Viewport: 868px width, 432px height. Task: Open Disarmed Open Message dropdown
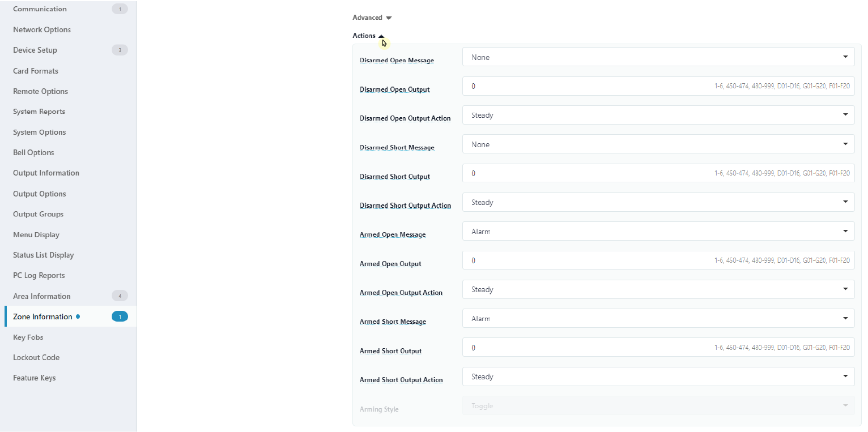pos(658,57)
